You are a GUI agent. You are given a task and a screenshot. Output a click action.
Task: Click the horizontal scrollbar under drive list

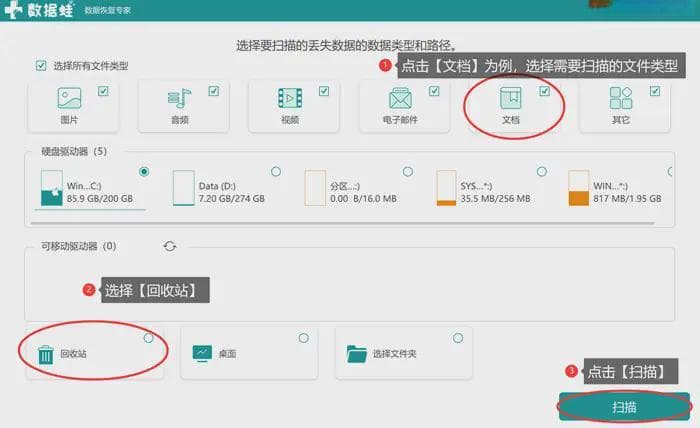(342, 222)
